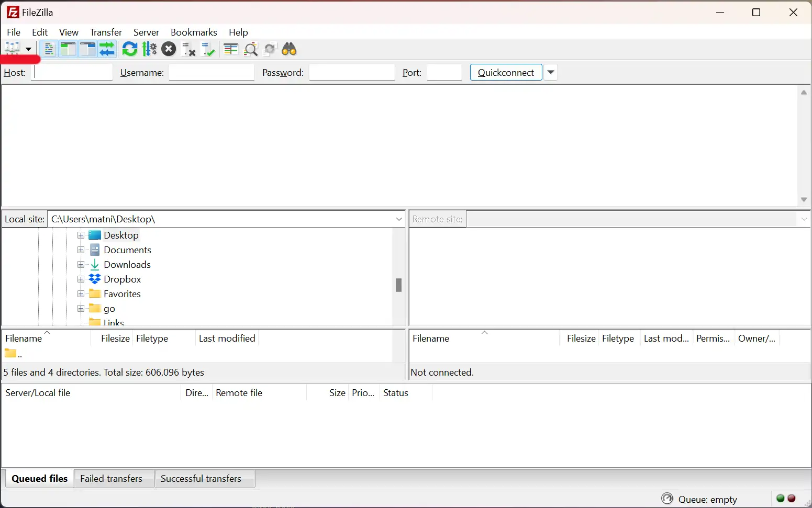Screen dimensions: 812x508
Task: Reconnect to the last used server
Action: coord(208,49)
